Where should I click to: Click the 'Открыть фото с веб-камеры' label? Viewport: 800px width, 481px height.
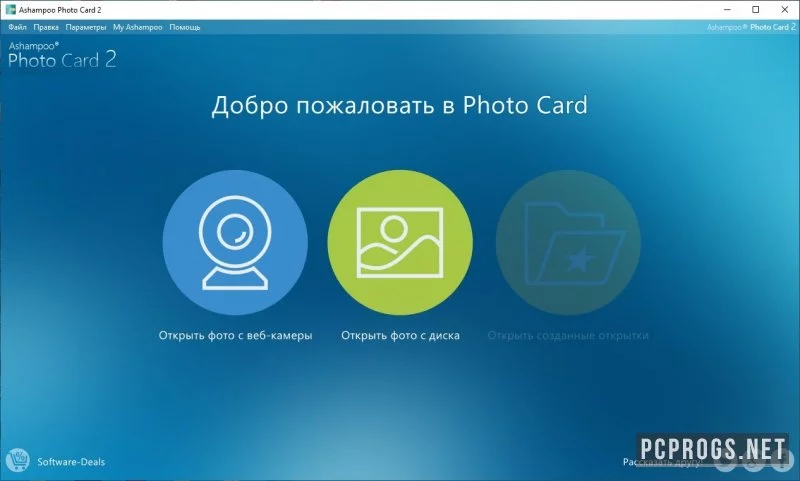235,336
